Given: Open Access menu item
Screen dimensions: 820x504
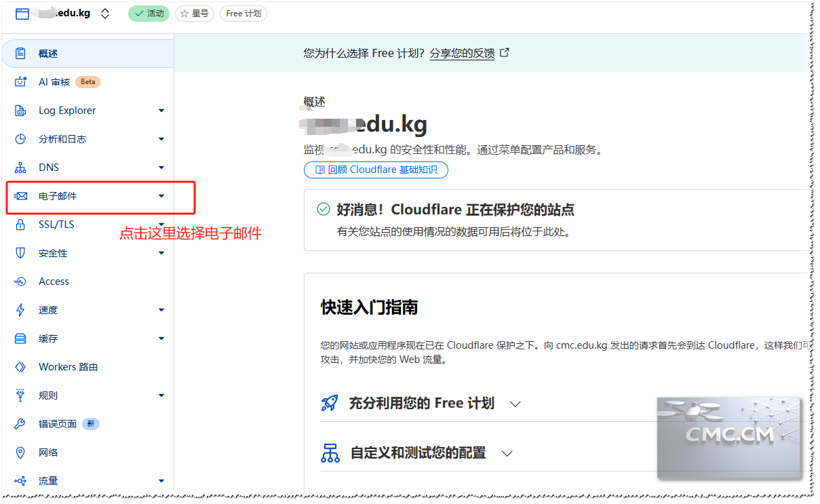Looking at the screenshot, I should pyautogui.click(x=87, y=282).
